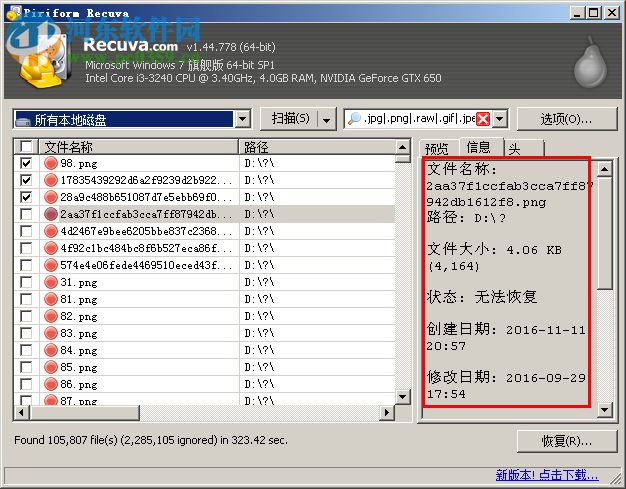Select the 86.png file row
Viewport: 626px width, 489px height.
pos(204,384)
